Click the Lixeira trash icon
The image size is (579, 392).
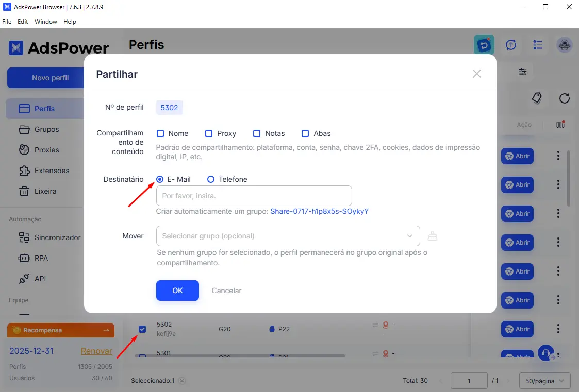[x=24, y=191]
